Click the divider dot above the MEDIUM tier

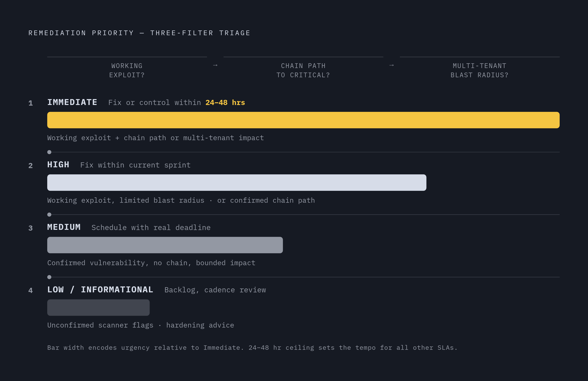coord(49,215)
